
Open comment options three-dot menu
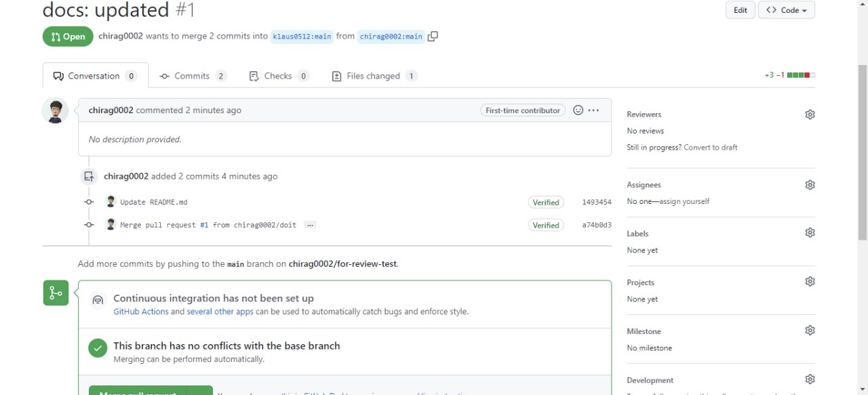pyautogui.click(x=593, y=110)
